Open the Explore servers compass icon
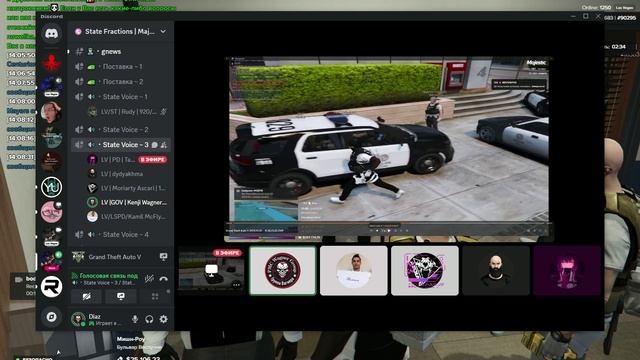Viewport: 640px width, 360px height. point(51,317)
